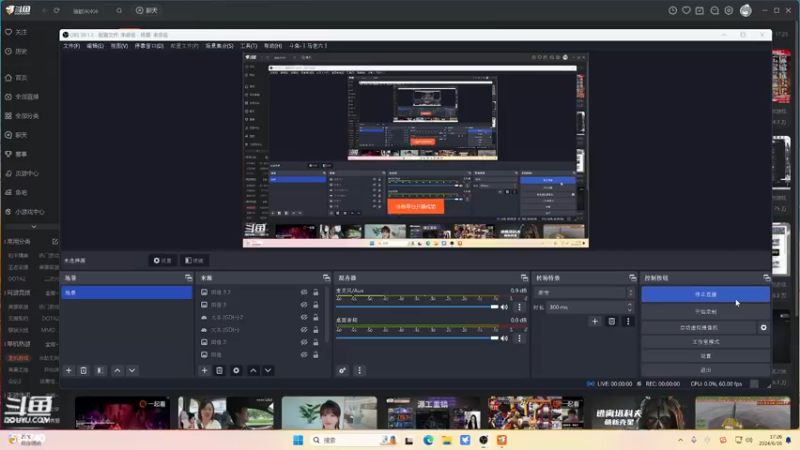Image resolution: width=800 pixels, height=450 pixels.
Task: Open Douyu 历史 history in sidebar
Action: tap(16, 51)
